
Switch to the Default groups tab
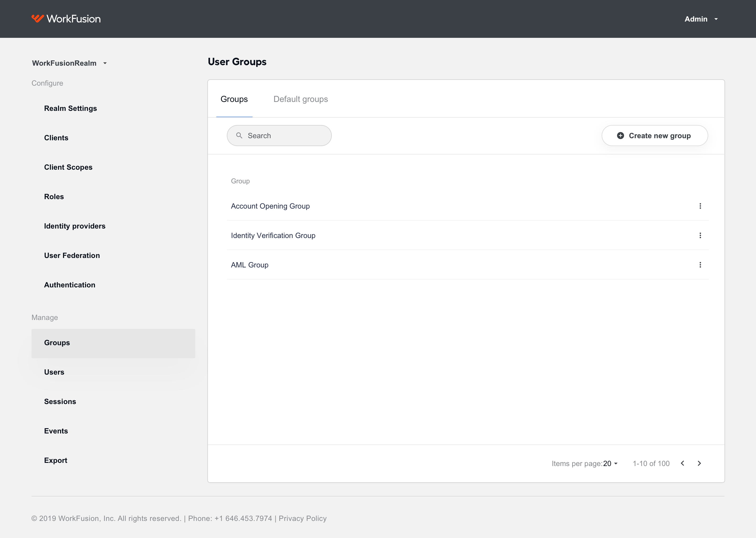click(x=301, y=99)
